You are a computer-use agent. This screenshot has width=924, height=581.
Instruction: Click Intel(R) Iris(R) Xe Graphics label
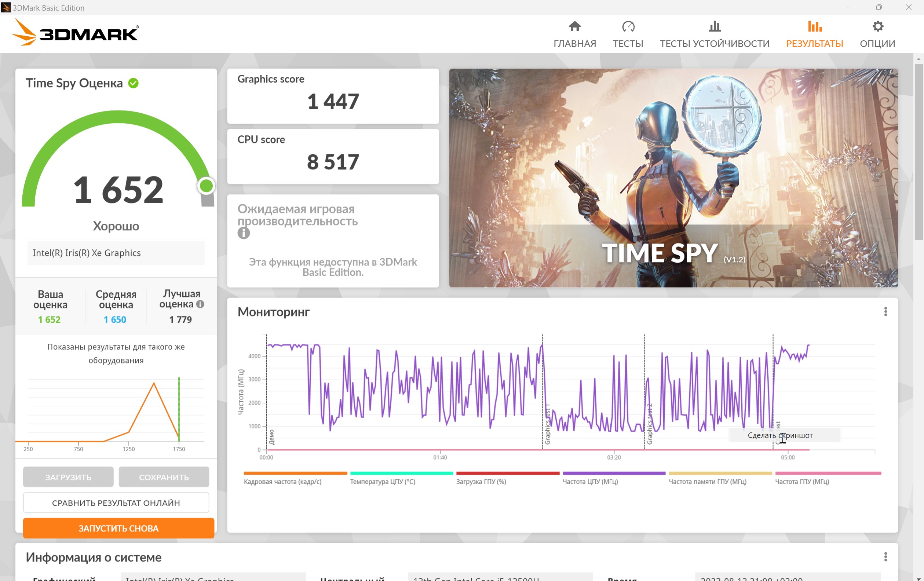click(87, 253)
